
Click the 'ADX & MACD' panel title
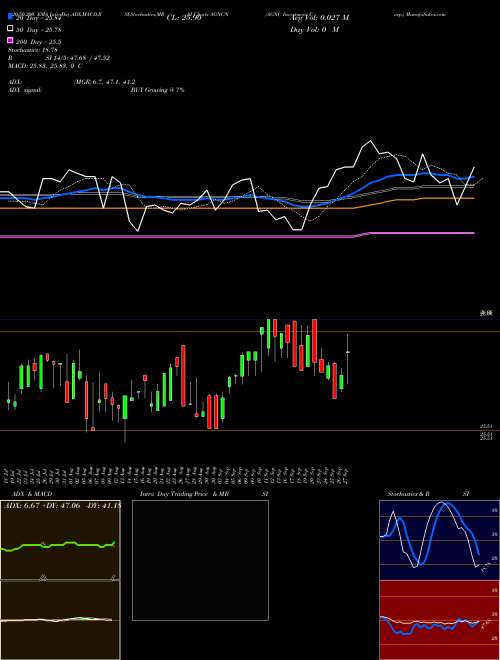(30, 494)
